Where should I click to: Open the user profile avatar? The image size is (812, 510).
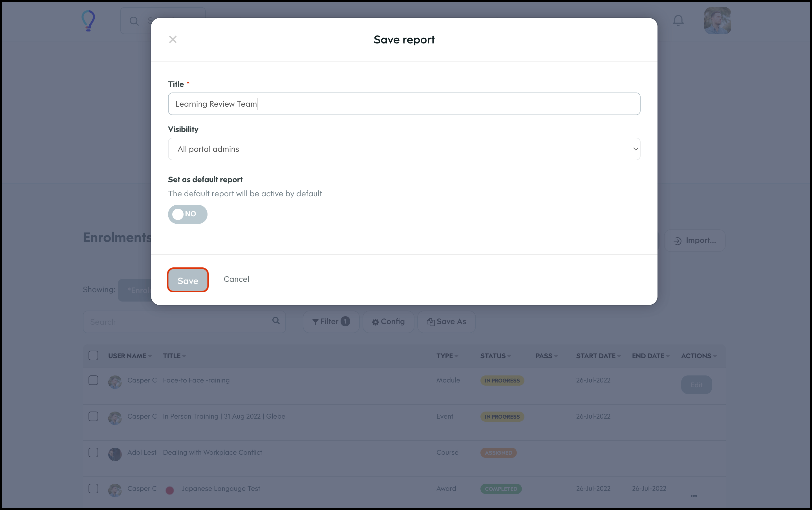[717, 21]
